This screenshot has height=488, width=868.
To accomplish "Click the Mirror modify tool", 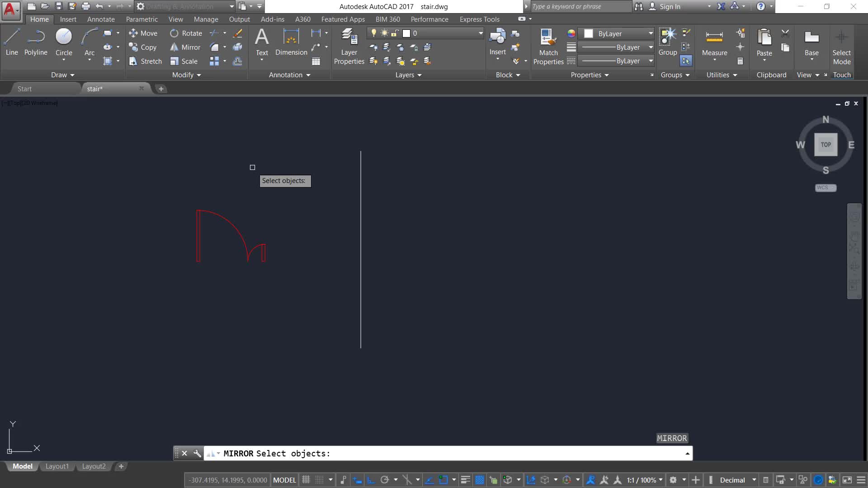I will pos(185,47).
